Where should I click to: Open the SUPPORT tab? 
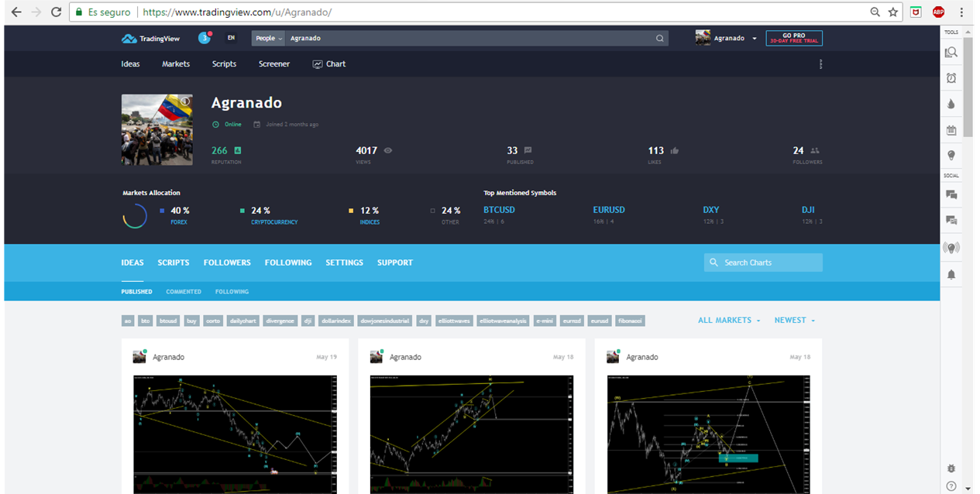click(x=395, y=262)
